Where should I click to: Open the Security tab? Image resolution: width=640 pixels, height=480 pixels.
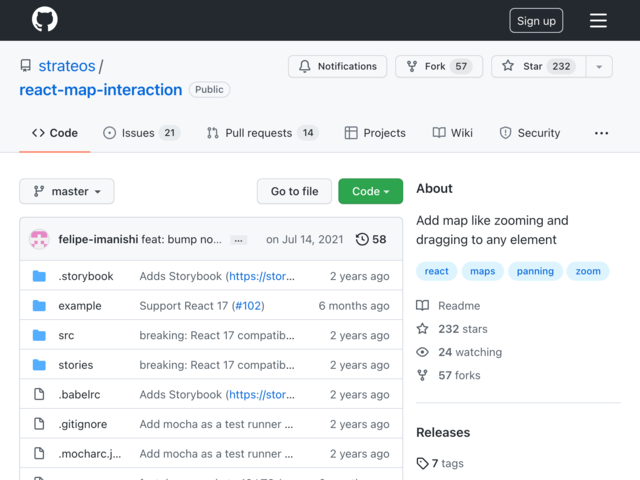[529, 133]
